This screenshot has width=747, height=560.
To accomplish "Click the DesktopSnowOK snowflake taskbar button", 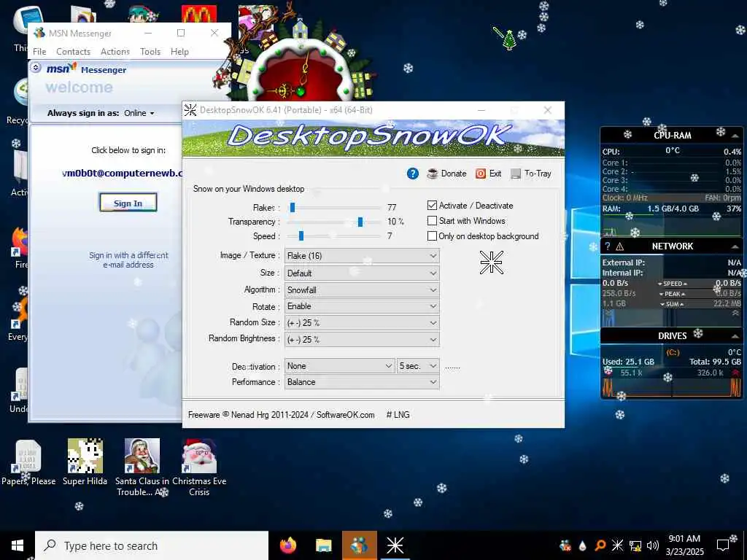I will point(395,545).
